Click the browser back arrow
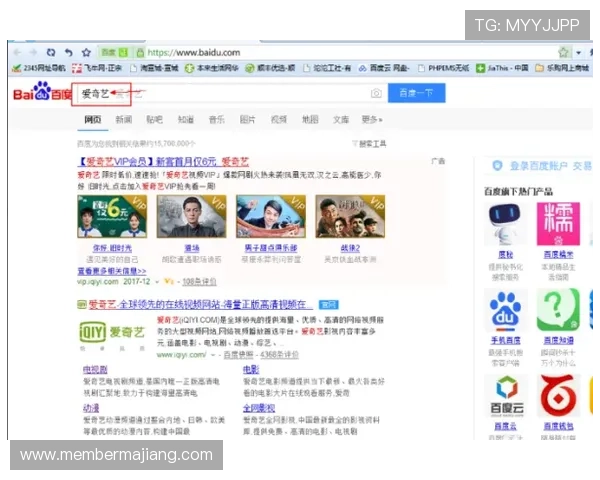Image resolution: width=600 pixels, height=480 pixels. [17, 52]
